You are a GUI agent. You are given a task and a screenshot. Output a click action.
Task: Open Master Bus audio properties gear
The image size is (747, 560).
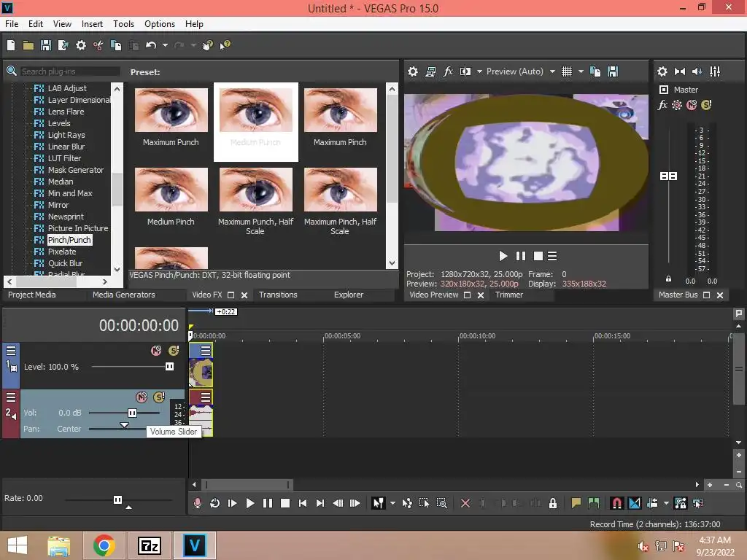coord(662,71)
